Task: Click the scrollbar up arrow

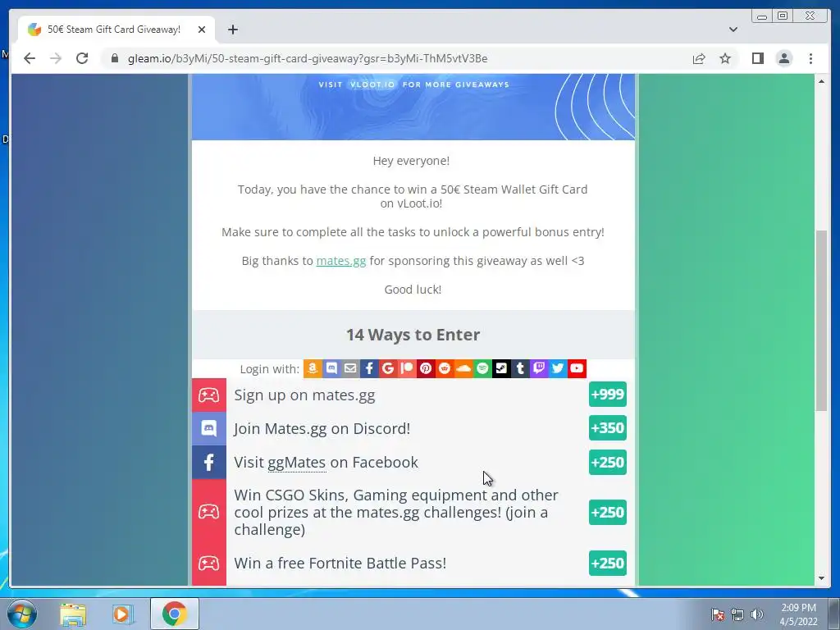Action: tap(821, 81)
